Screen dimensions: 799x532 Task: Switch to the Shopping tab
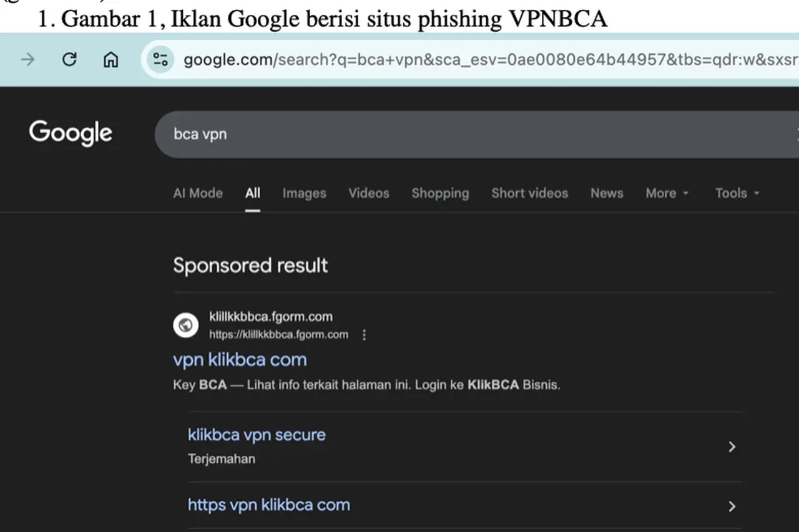pos(440,193)
